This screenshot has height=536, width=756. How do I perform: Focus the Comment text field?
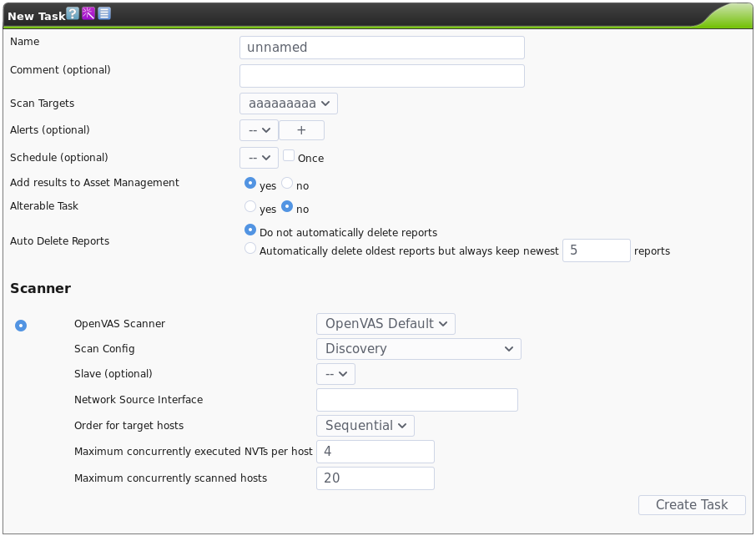coord(381,76)
